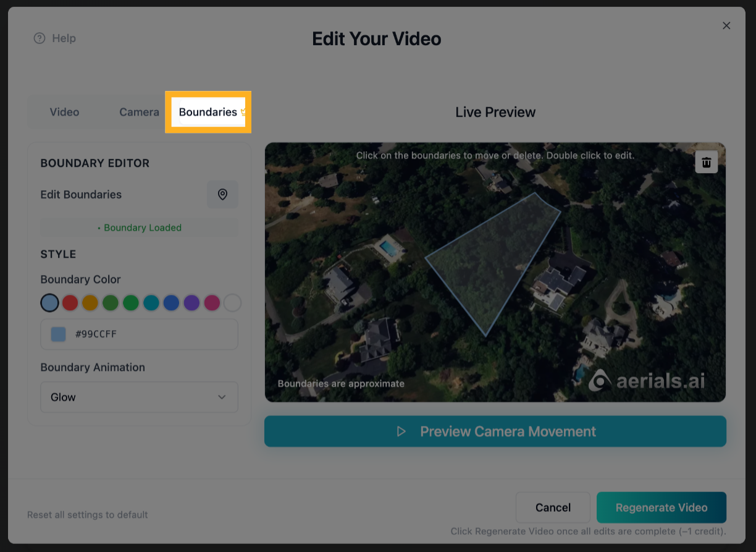This screenshot has height=552, width=756.
Task: Click the Live Preview heading
Action: point(495,113)
